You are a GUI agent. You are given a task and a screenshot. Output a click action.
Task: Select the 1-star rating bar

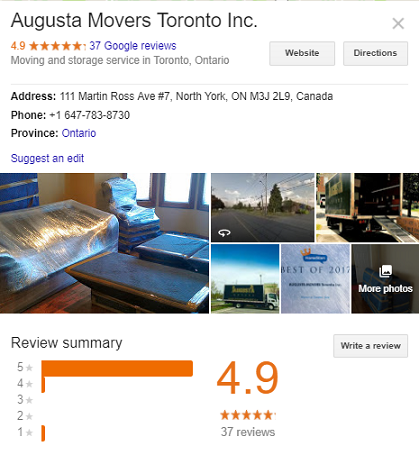[x=43, y=433]
